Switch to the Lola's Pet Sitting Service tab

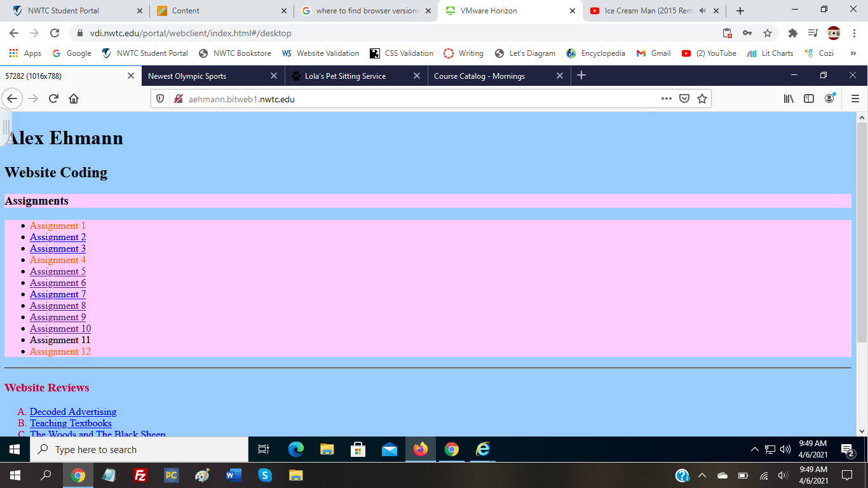pos(343,75)
